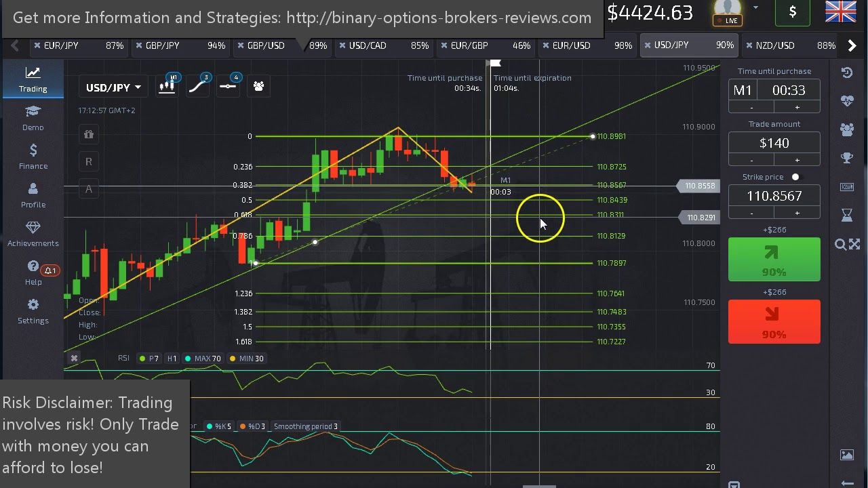Image resolution: width=868 pixels, height=488 pixels.
Task: Close the RSI indicator panel
Action: (74, 358)
